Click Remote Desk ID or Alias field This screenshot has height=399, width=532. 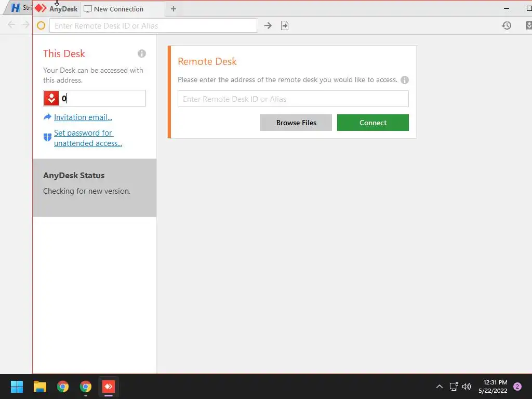[293, 99]
